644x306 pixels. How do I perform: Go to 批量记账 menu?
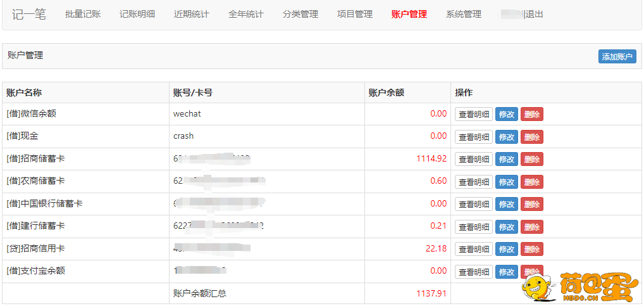82,15
